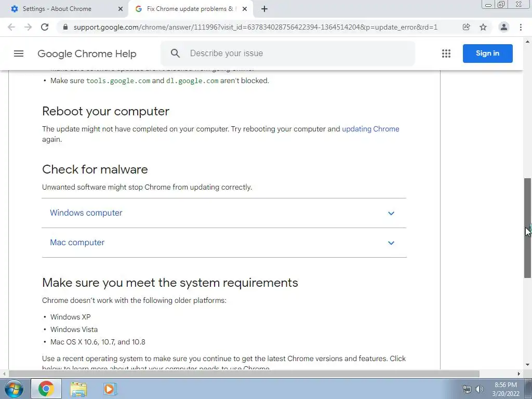Open the Windows Start button

click(x=14, y=389)
